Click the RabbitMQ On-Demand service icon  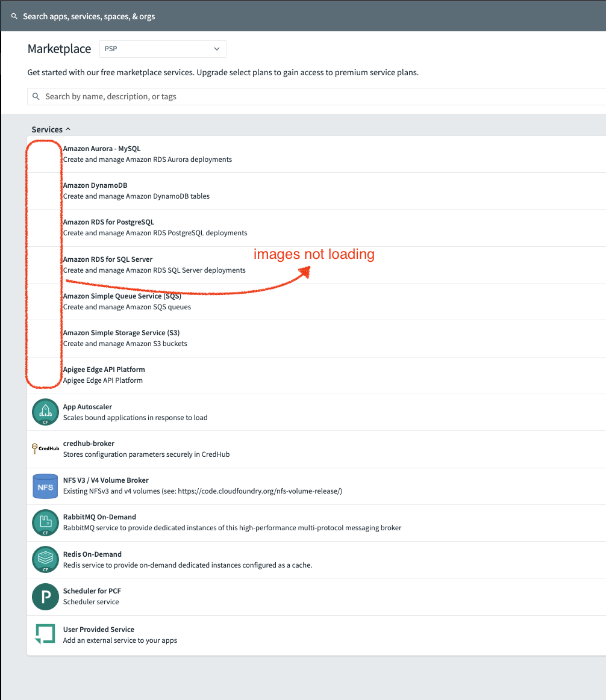point(45,522)
